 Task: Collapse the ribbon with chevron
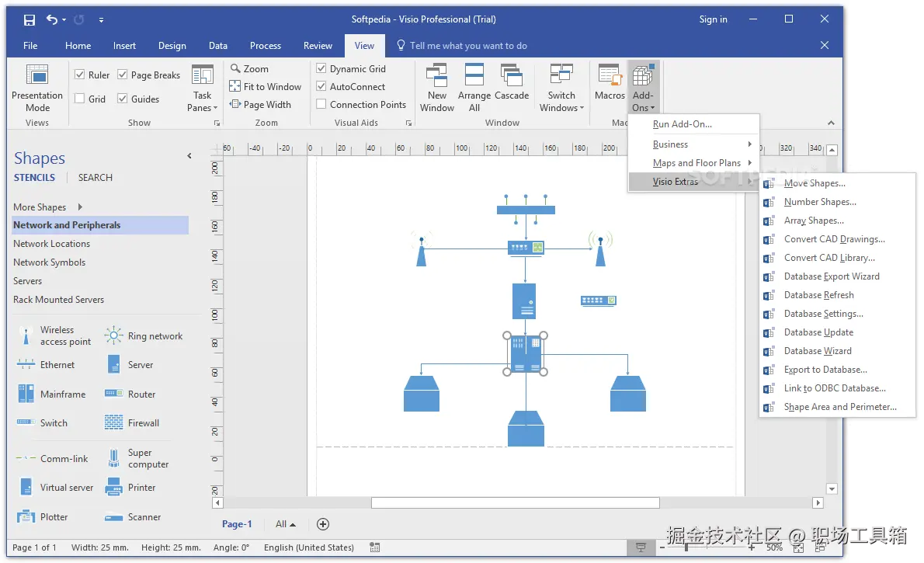831,123
